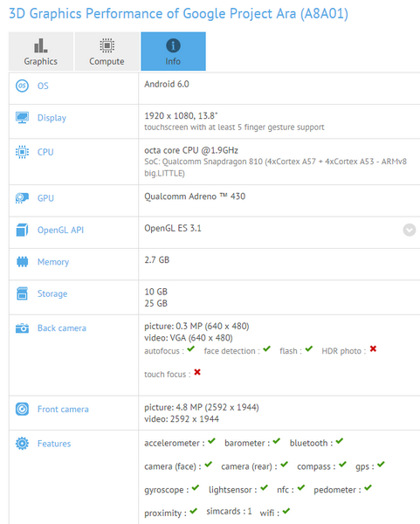Switch to the Compute tab
The height and width of the screenshot is (524, 420).
107,52
